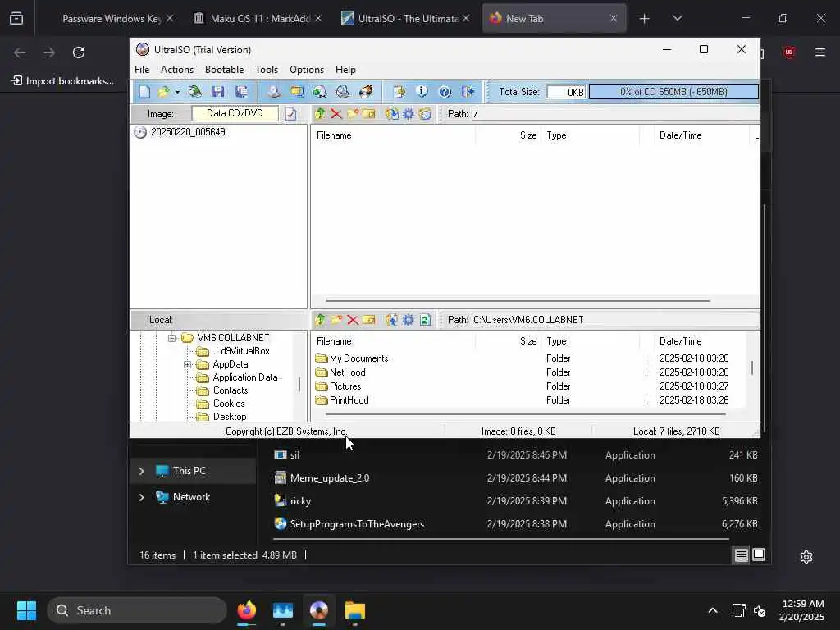Select the 20250220_005649 disc tree node

188,132
